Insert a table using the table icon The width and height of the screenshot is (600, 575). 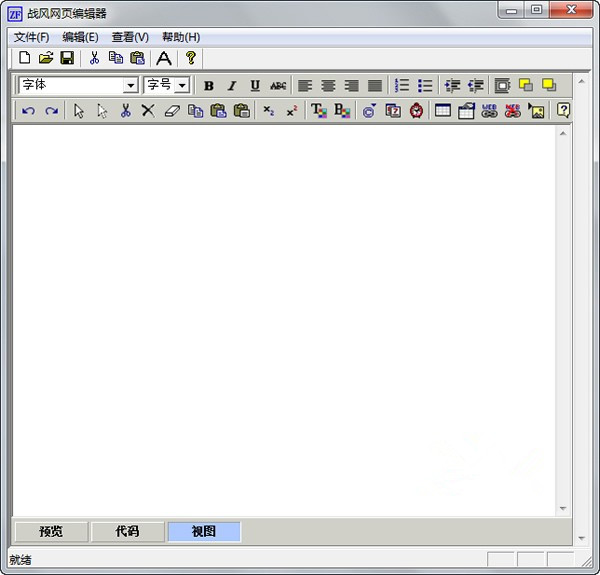coord(443,111)
